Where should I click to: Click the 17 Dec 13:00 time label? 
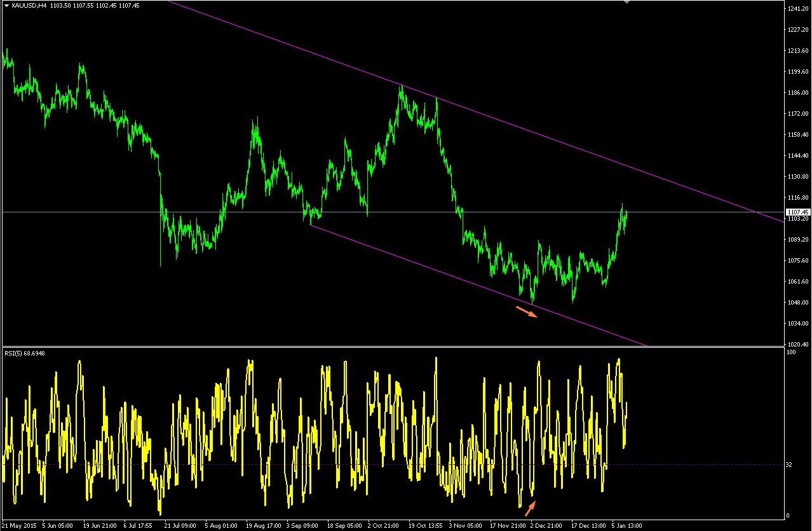588,526
